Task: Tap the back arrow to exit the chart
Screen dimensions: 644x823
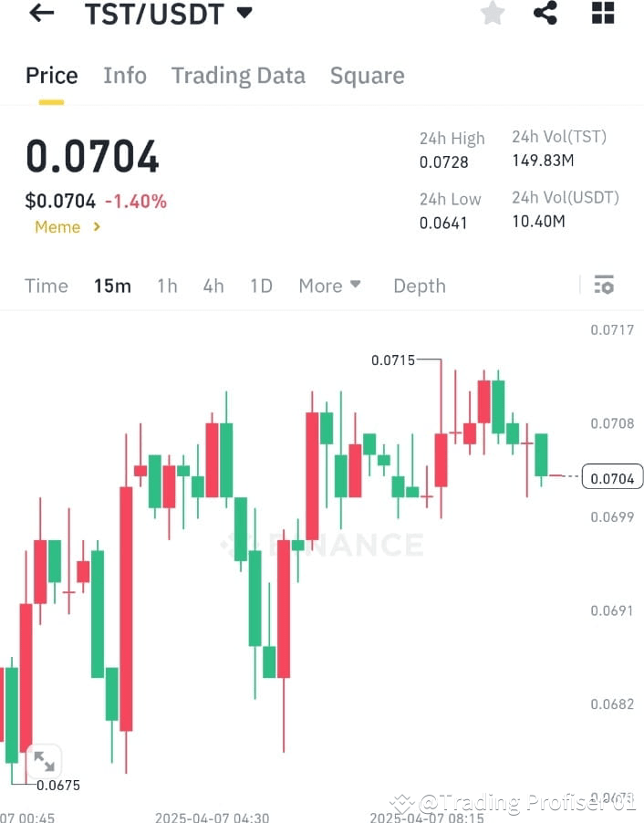Action: tap(40, 14)
